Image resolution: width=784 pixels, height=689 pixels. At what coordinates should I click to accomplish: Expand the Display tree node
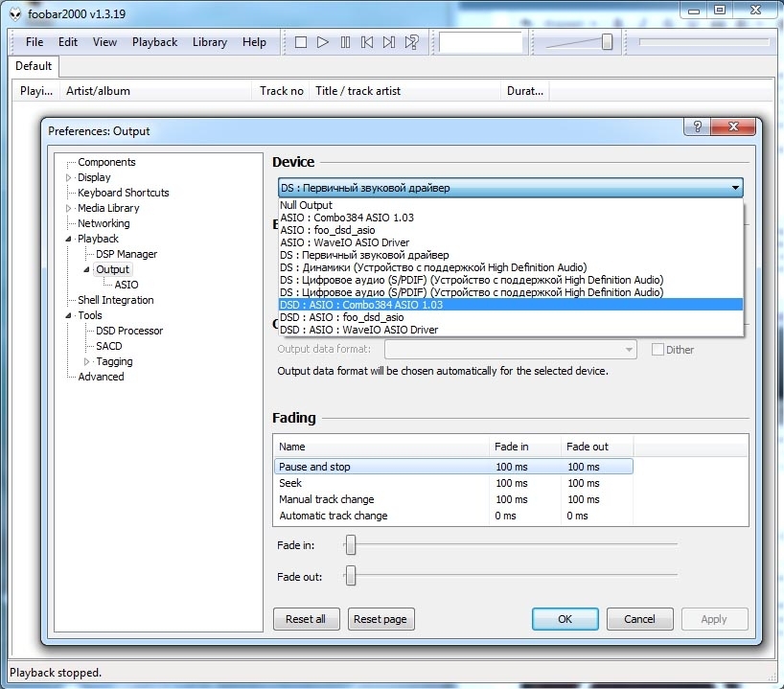coord(69,178)
